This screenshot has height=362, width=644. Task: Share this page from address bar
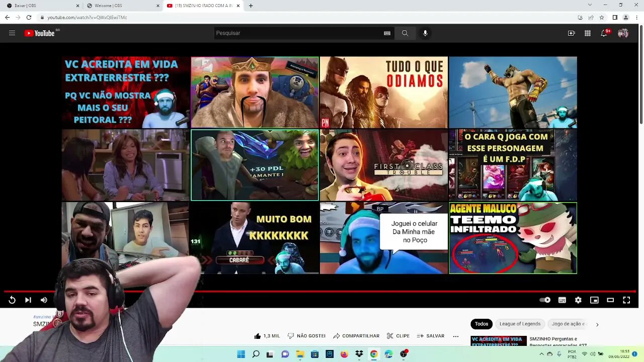tap(591, 18)
